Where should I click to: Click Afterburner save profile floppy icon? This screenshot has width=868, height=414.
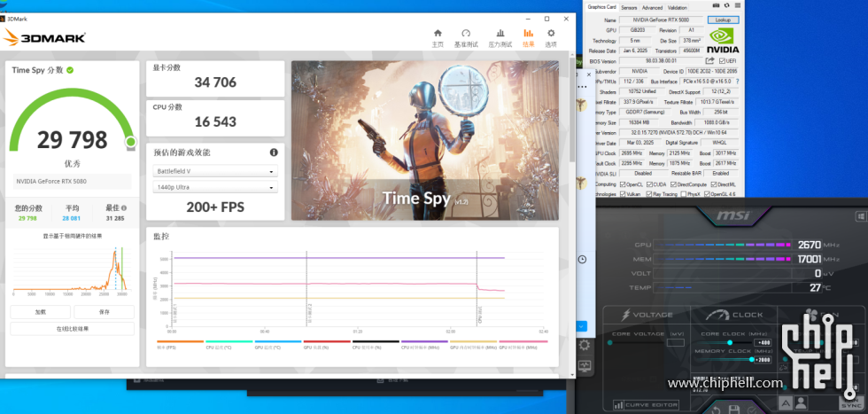(x=734, y=410)
